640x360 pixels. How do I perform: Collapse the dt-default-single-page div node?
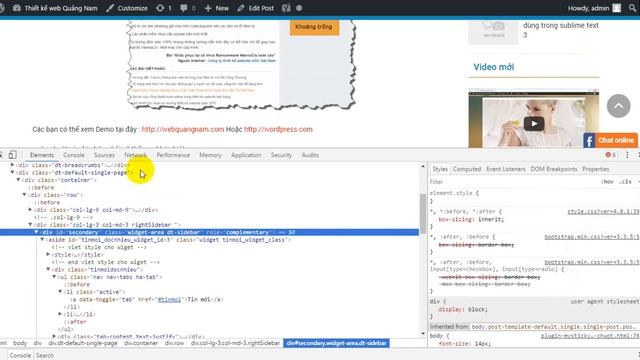click(x=12, y=173)
